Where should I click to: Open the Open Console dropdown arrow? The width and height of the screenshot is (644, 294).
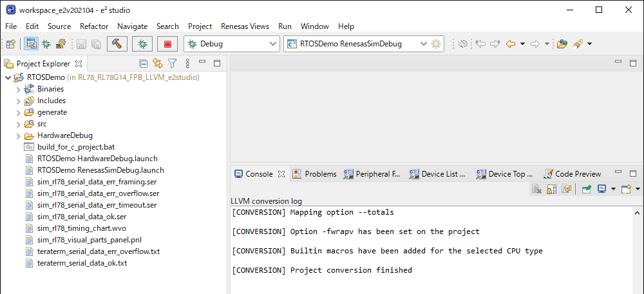click(638, 189)
